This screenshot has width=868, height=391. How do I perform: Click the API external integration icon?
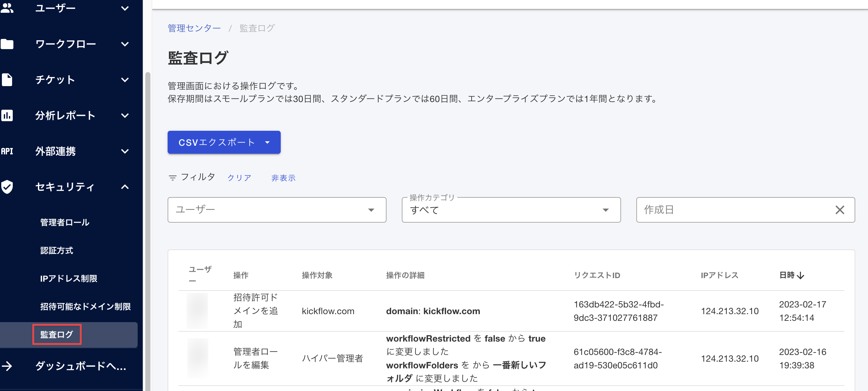click(x=7, y=151)
